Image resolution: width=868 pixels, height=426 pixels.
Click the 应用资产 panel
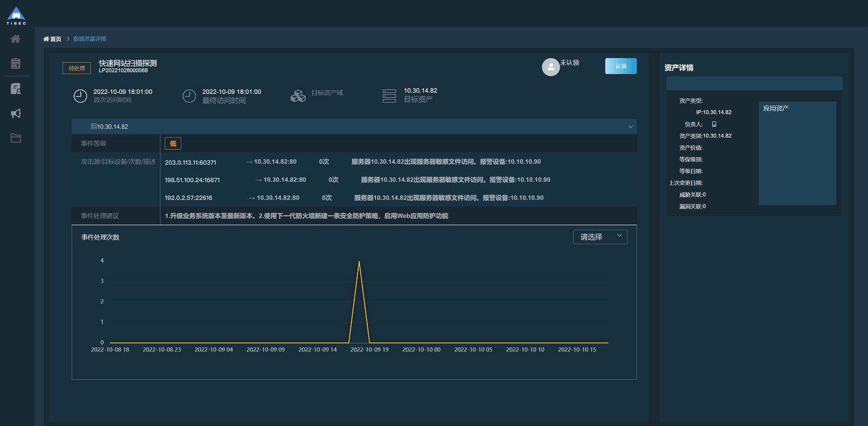point(797,153)
